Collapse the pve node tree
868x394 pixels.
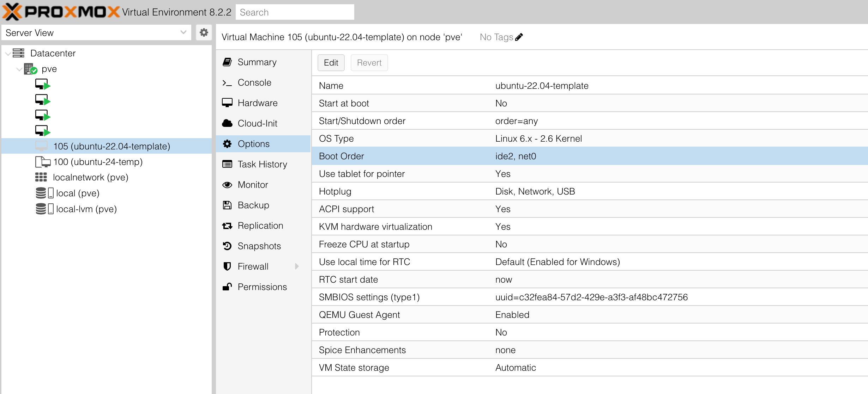click(19, 69)
